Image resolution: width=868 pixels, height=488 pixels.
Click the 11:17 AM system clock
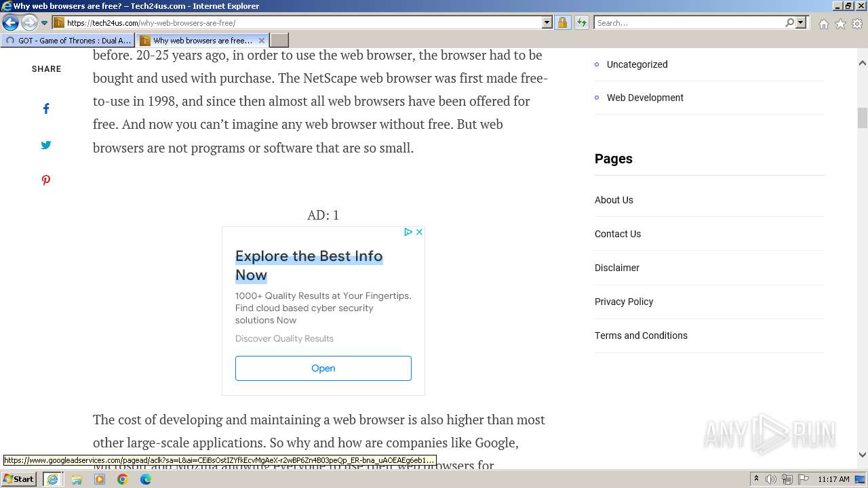(x=834, y=479)
